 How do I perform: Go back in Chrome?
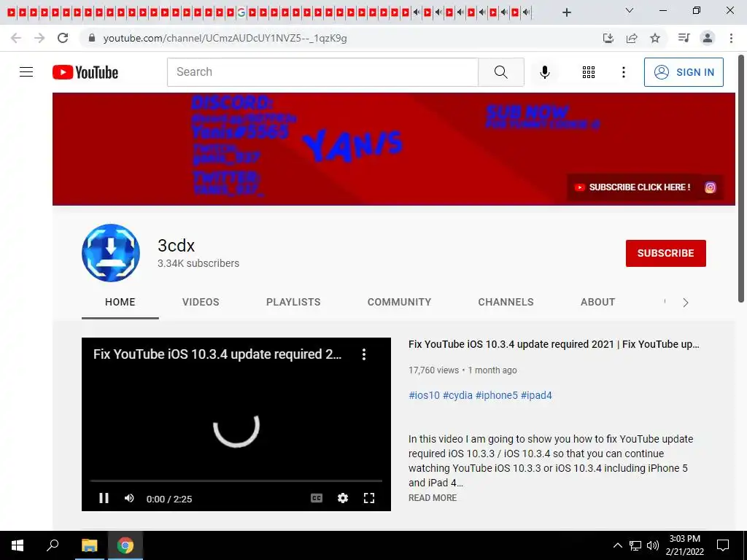[16, 38]
